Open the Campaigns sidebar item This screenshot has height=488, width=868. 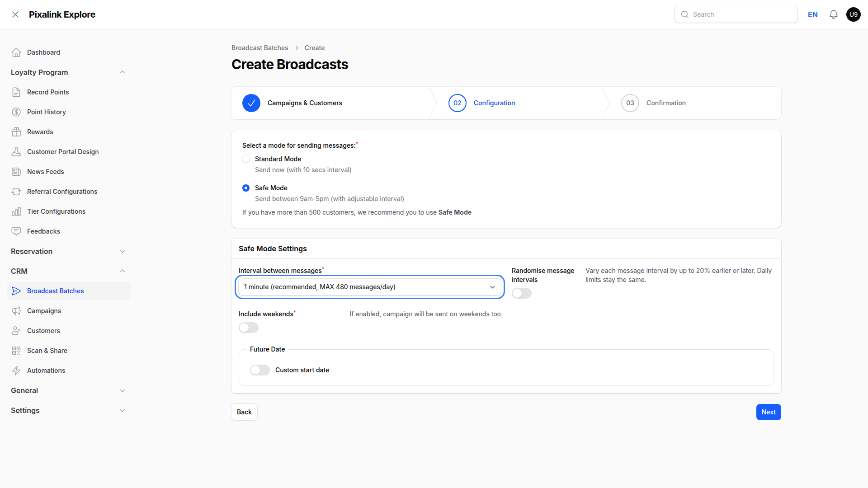tap(69, 311)
